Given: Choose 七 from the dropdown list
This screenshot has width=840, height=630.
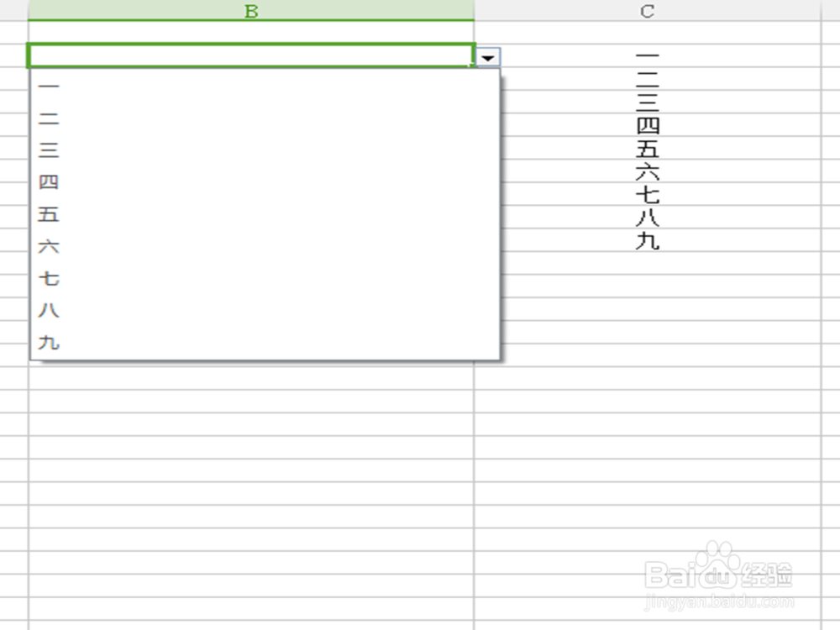Looking at the screenshot, I should point(265,279).
